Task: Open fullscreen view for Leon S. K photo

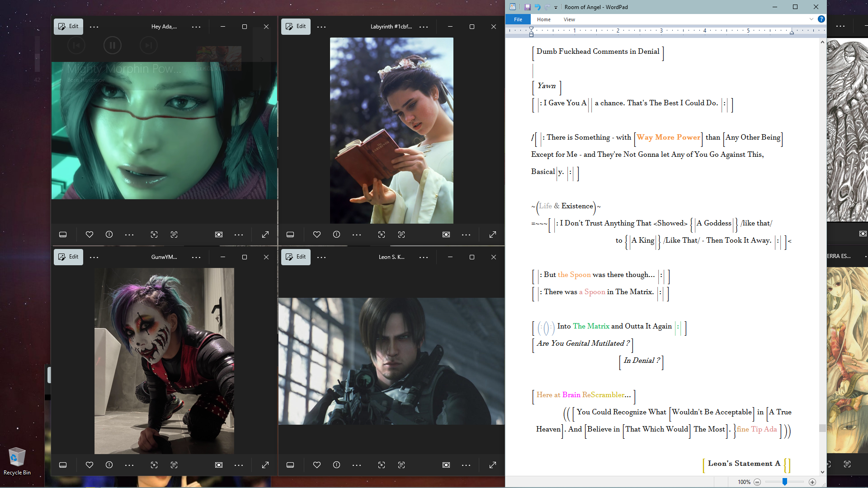Action: (x=493, y=465)
